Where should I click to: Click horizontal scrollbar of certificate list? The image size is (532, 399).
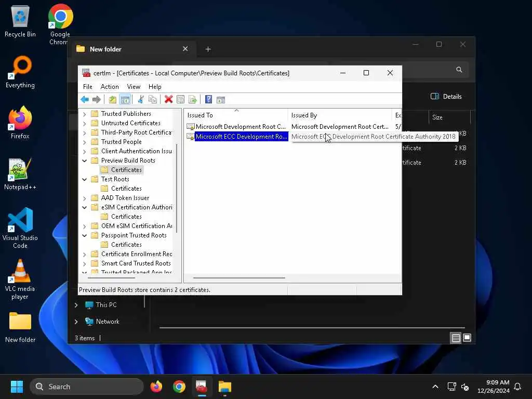(239, 278)
